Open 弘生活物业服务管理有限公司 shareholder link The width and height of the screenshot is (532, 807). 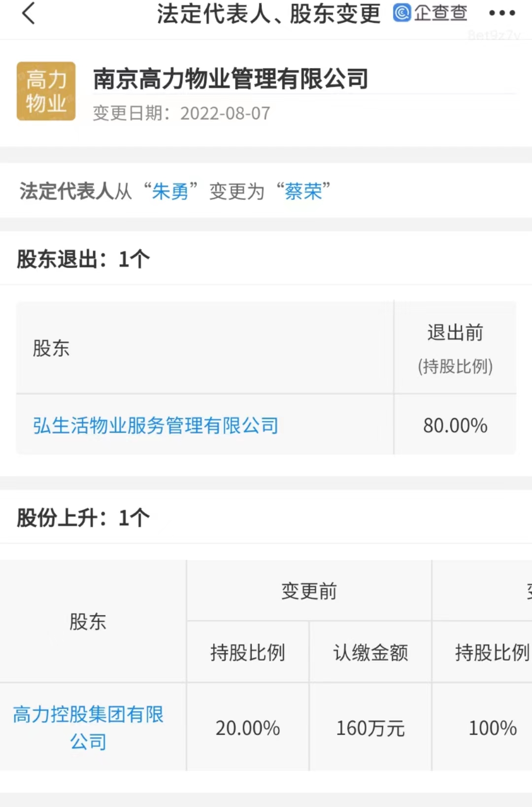[x=156, y=425]
